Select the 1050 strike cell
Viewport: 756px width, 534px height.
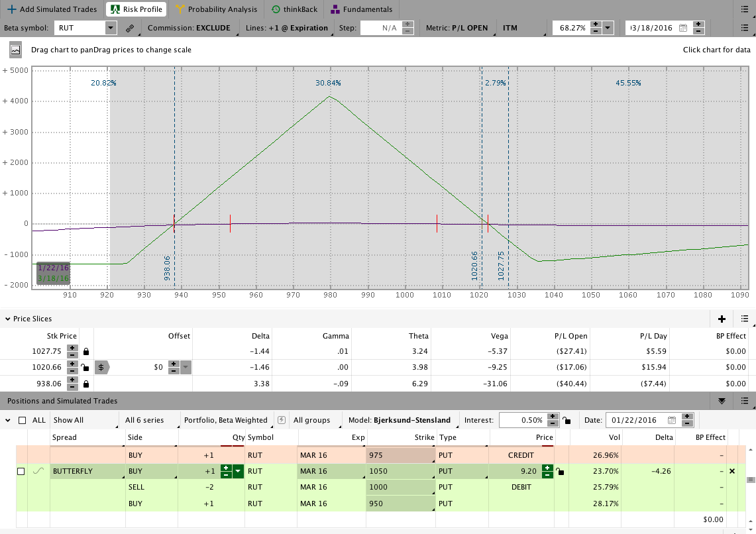[401, 471]
